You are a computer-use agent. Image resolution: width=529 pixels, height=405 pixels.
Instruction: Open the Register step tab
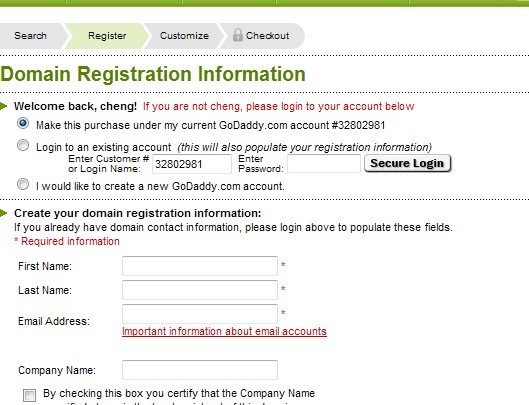click(107, 36)
